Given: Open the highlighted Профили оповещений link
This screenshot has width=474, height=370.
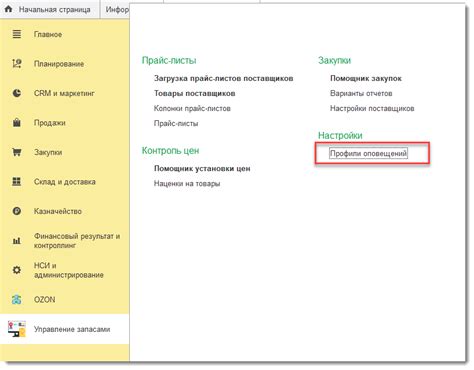Looking at the screenshot, I should [368, 153].
